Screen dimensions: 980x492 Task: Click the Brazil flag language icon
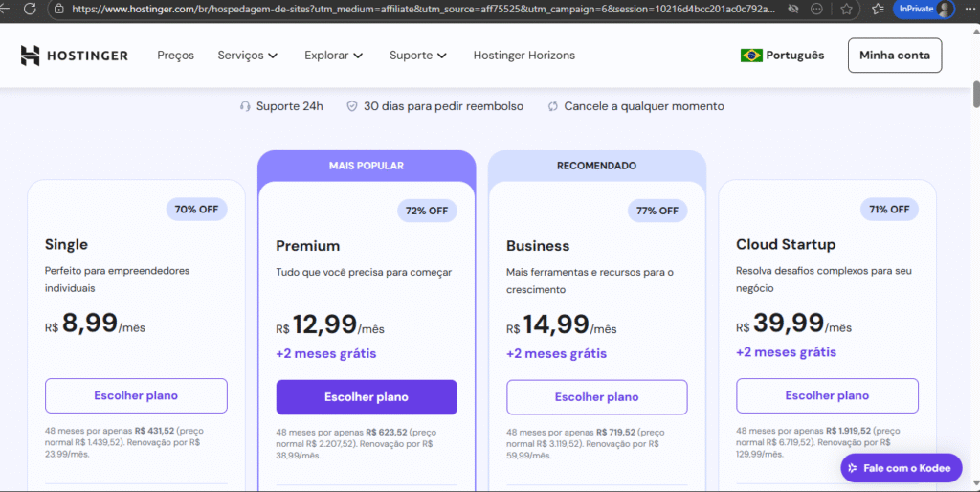[751, 56]
